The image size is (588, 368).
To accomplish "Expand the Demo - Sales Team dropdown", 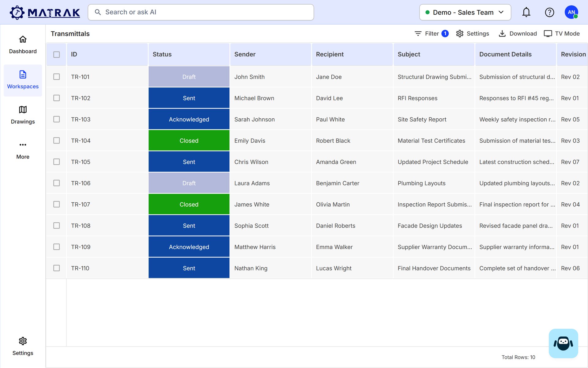I will click(x=465, y=12).
